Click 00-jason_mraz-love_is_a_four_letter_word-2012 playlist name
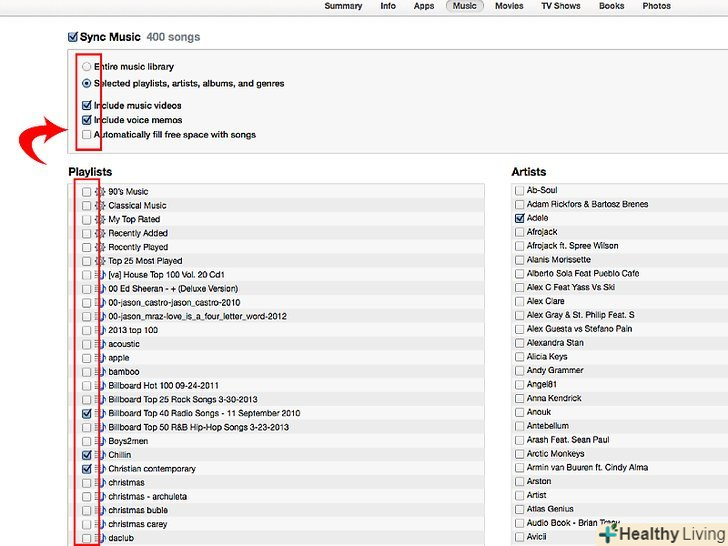Screen dimensions: 728x546 pos(197,317)
